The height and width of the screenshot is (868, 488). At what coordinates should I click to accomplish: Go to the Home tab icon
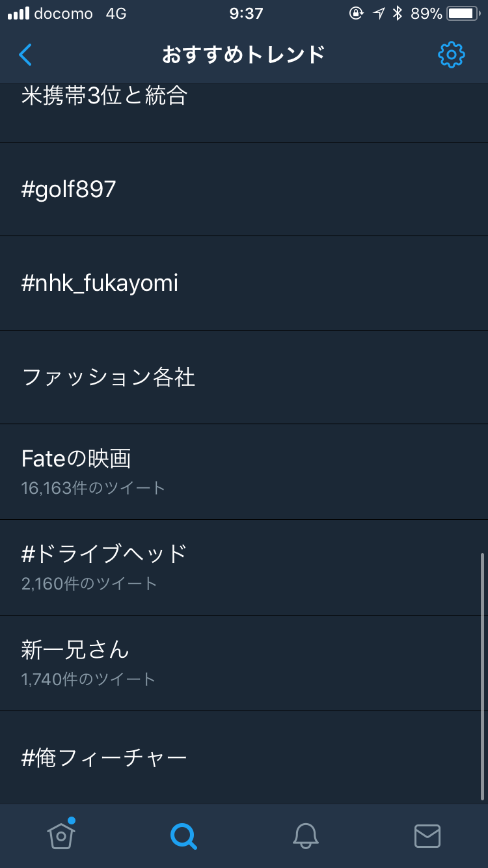[x=61, y=836]
